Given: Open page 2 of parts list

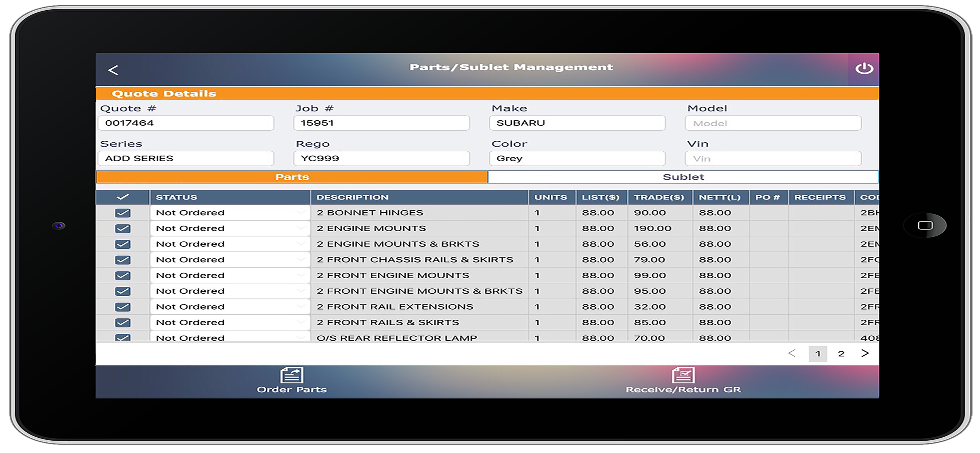Looking at the screenshot, I should pyautogui.click(x=841, y=354).
